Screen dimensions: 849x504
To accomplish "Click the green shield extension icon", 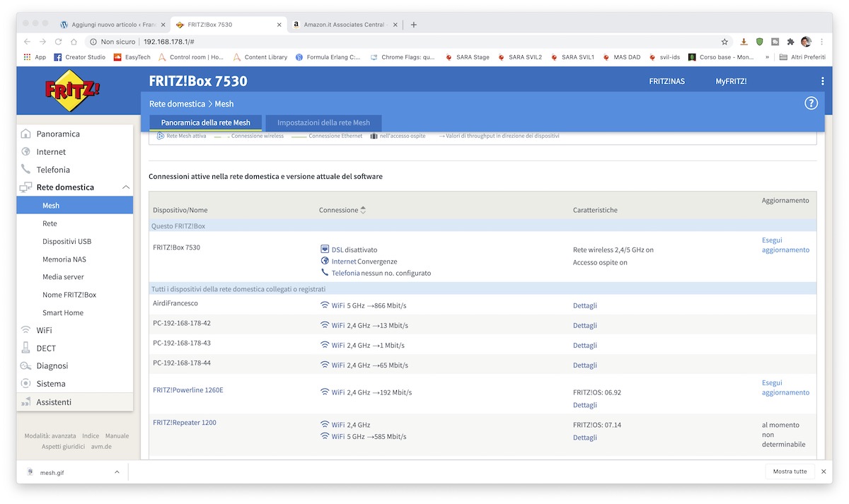I will (759, 42).
